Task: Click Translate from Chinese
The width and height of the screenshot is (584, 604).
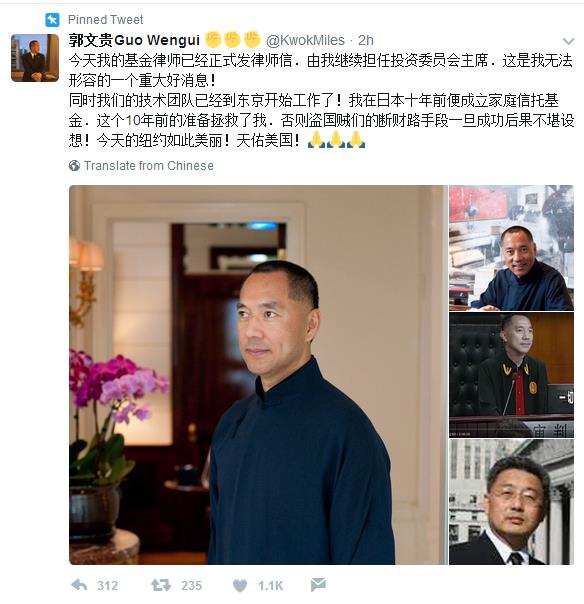Action: pos(149,166)
